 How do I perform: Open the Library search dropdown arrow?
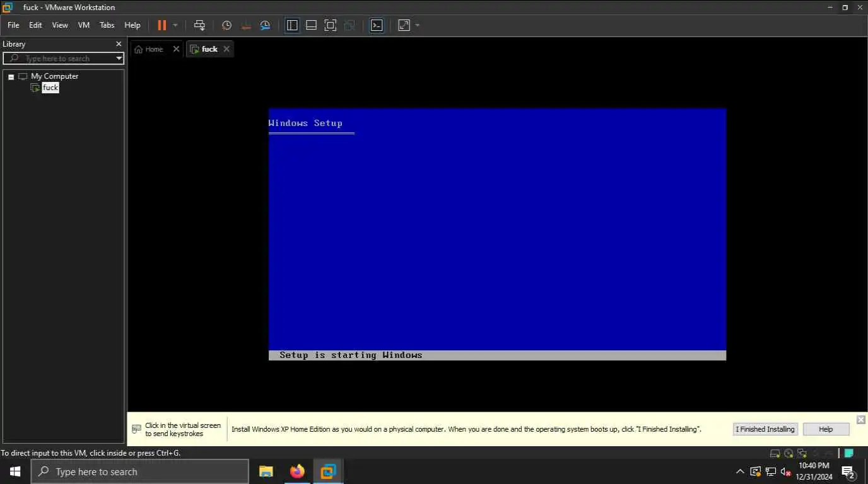coord(119,58)
